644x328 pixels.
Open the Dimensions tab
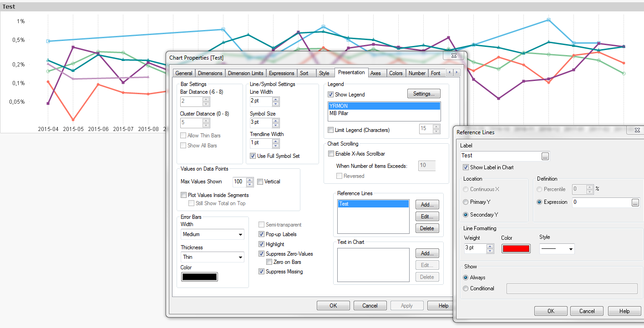click(210, 73)
